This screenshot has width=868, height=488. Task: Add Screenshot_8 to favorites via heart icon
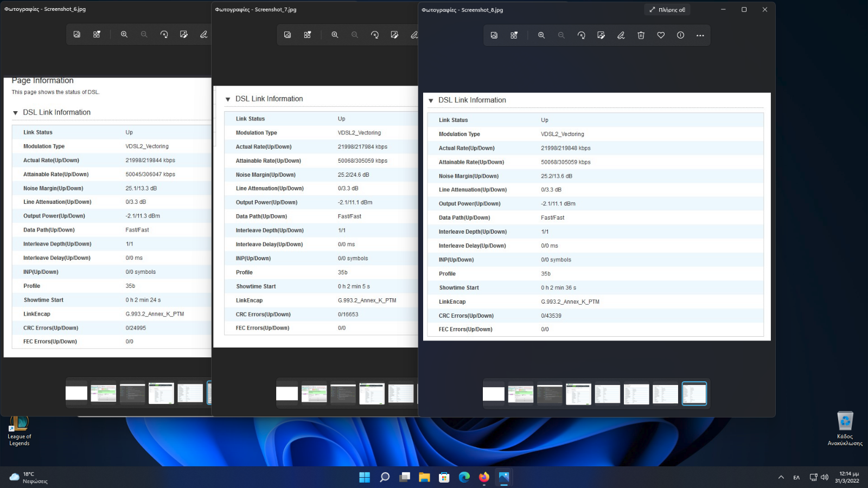pos(661,35)
